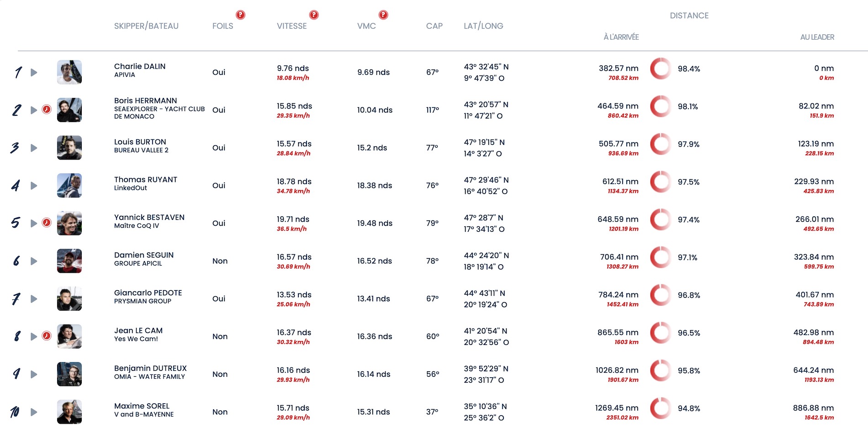The height and width of the screenshot is (433, 868).
Task: Select the boat name BUREAU VALLEE 2
Action: [x=141, y=150]
